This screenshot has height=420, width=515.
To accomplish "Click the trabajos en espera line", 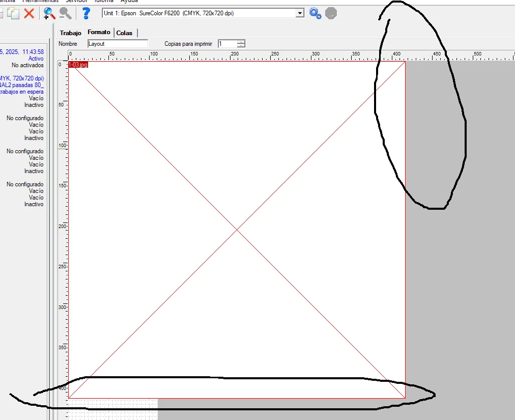I will [x=22, y=92].
